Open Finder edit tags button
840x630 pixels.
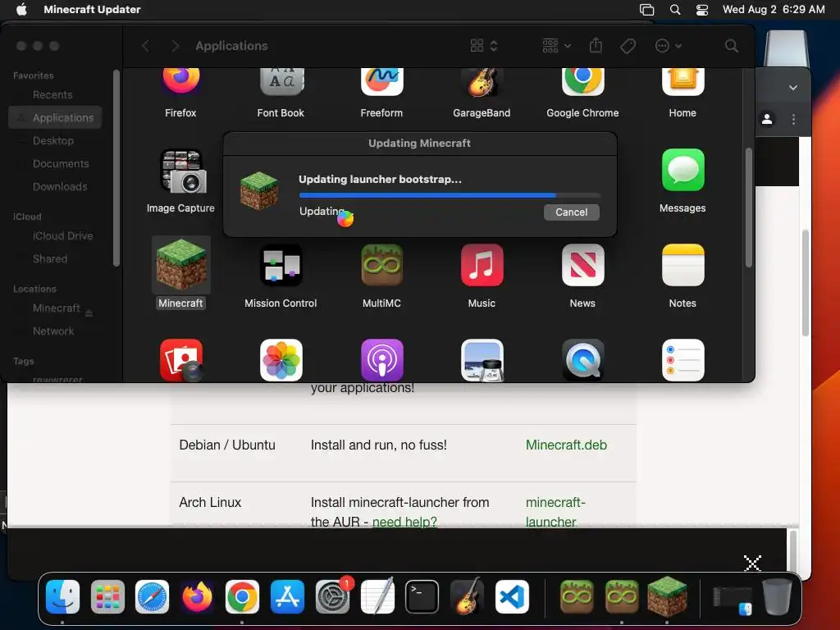[x=628, y=46]
